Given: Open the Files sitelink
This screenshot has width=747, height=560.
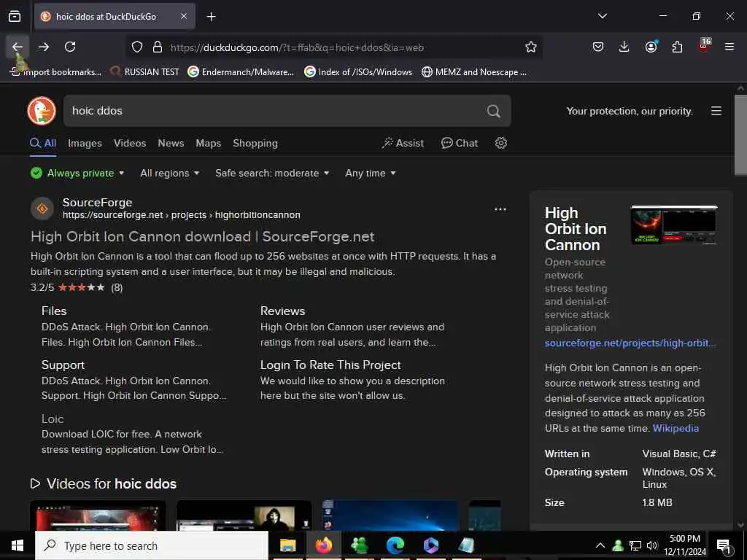Looking at the screenshot, I should tap(54, 311).
